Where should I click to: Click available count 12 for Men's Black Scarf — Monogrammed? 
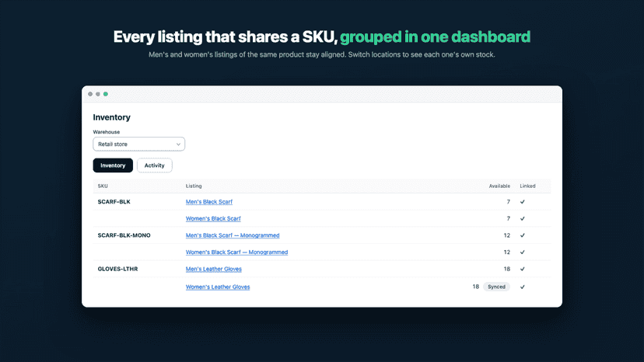pyautogui.click(x=507, y=235)
